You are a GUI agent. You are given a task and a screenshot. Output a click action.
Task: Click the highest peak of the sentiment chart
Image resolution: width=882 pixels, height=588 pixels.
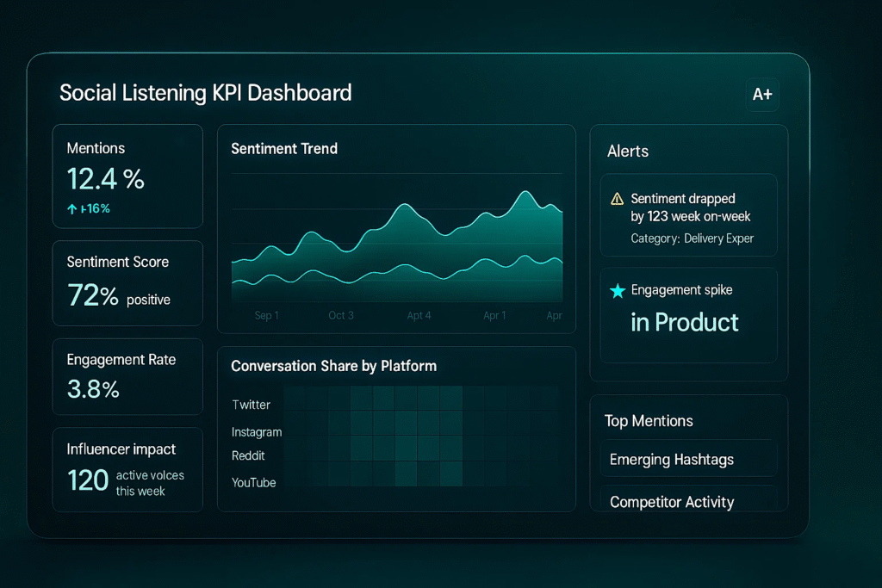point(525,192)
